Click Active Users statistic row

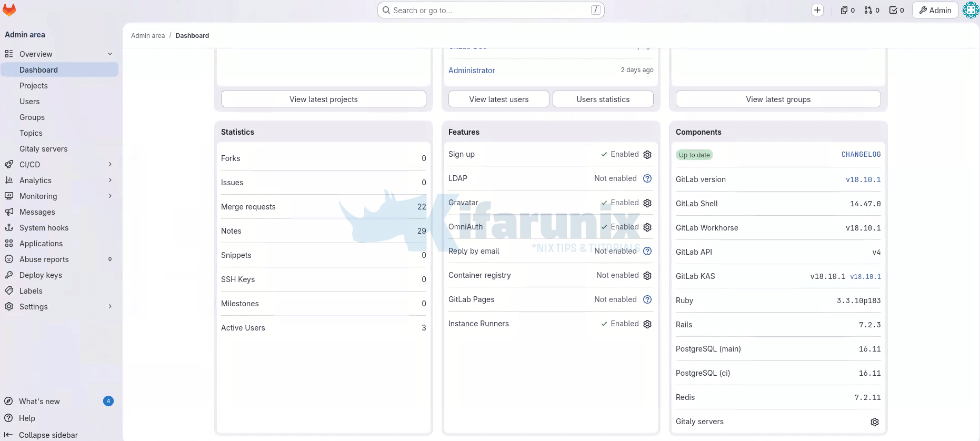coord(324,328)
